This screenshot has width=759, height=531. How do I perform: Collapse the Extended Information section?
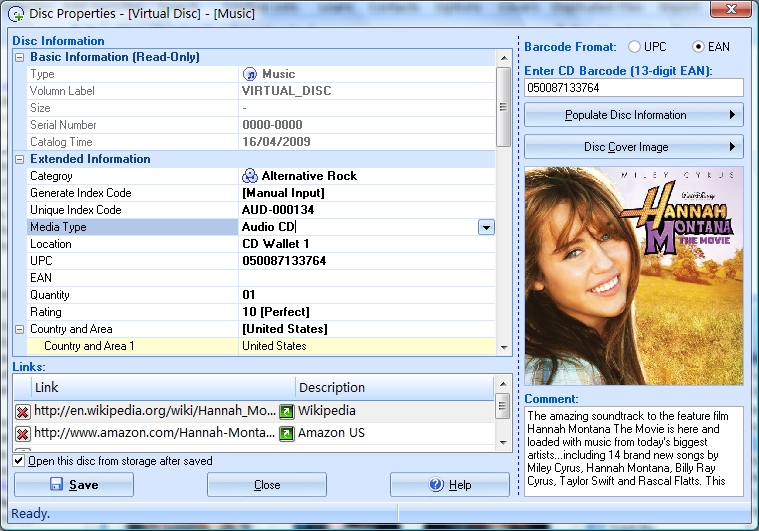19,159
